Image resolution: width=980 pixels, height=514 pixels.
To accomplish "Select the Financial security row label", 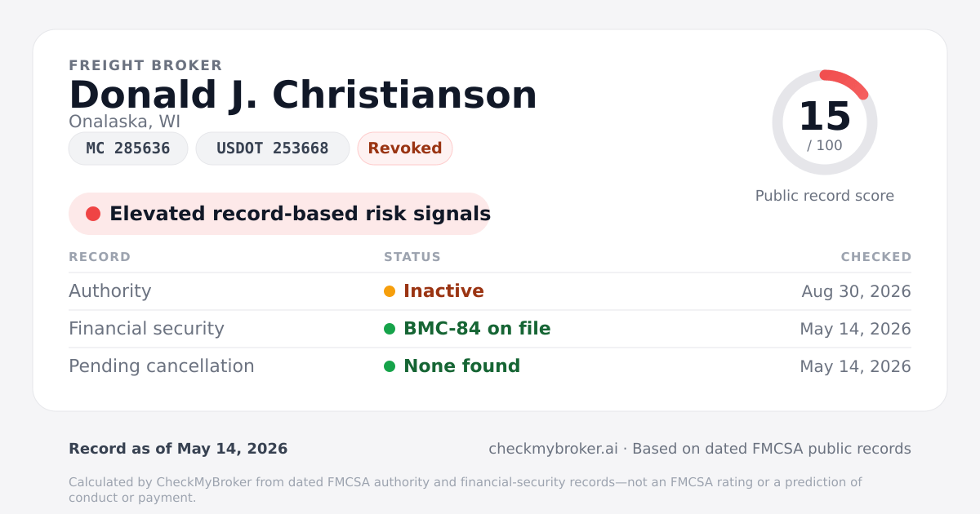I will (x=146, y=329).
